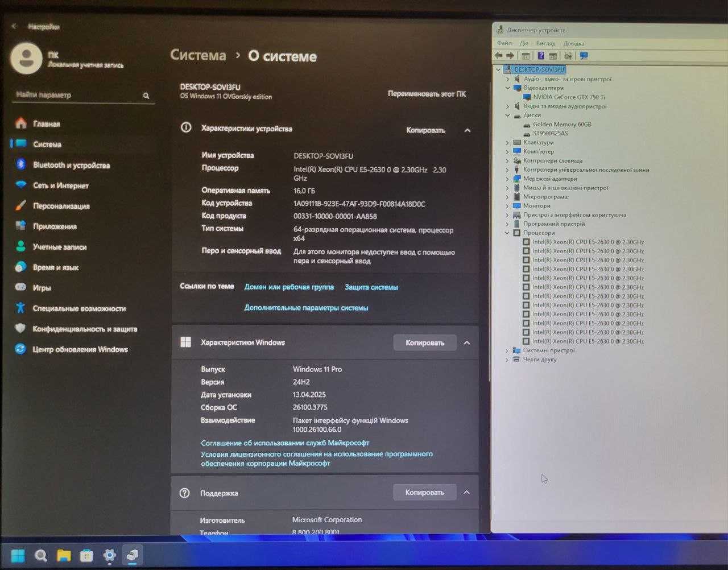Click the Back arrow in Device Manager toolbar
728x570 pixels.
tap(499, 56)
